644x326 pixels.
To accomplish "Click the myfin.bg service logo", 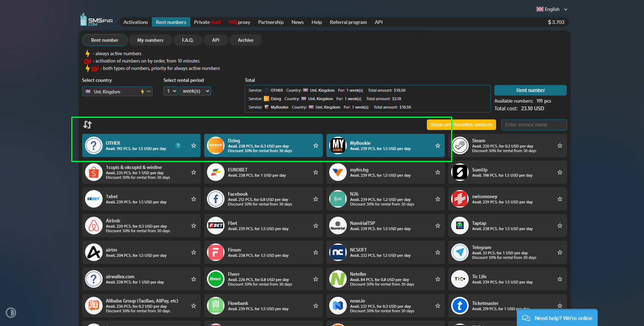I will tap(338, 172).
